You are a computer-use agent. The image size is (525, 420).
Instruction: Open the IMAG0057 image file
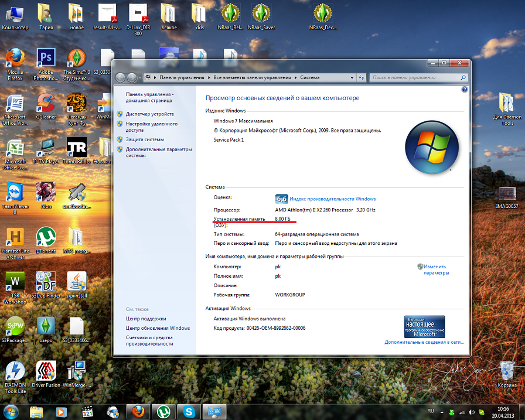point(507,197)
